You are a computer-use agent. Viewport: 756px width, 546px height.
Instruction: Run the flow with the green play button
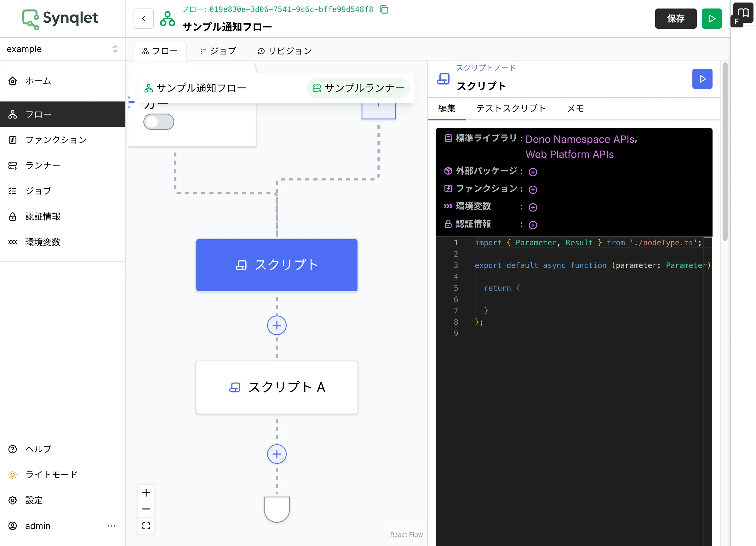(712, 19)
